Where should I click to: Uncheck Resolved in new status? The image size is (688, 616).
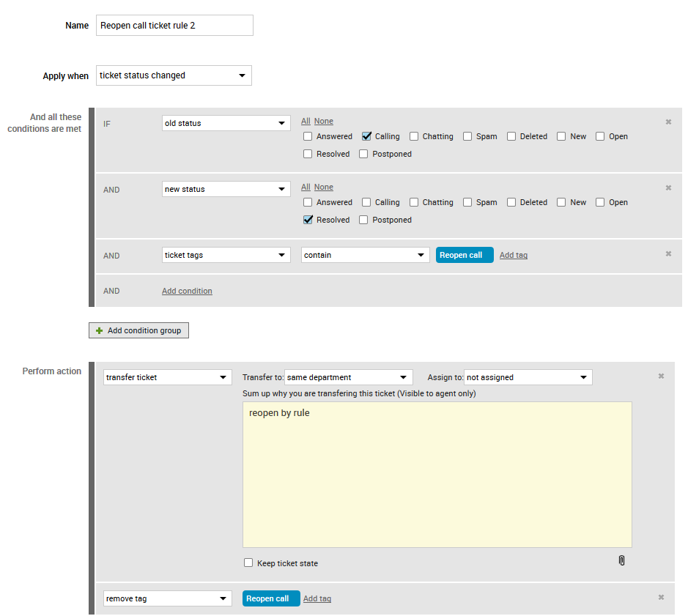click(x=308, y=220)
